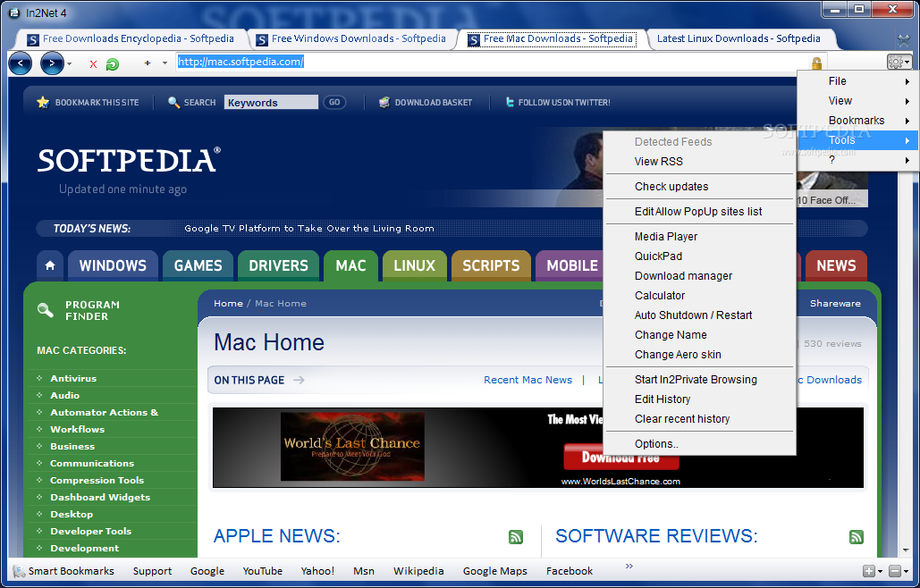
Task: Open the NEWS category tab
Action: [x=836, y=265]
